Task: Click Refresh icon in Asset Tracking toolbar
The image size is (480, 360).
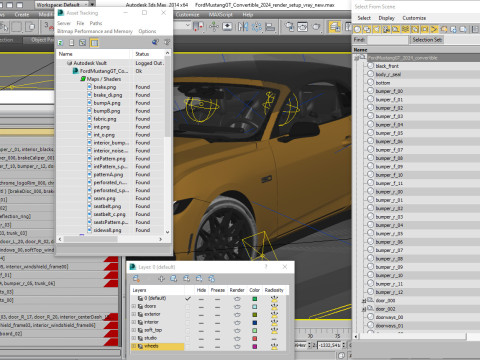Action: (x=61, y=43)
